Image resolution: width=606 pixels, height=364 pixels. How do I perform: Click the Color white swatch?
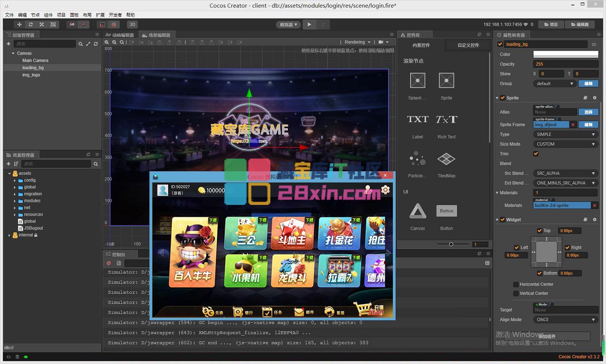(566, 55)
